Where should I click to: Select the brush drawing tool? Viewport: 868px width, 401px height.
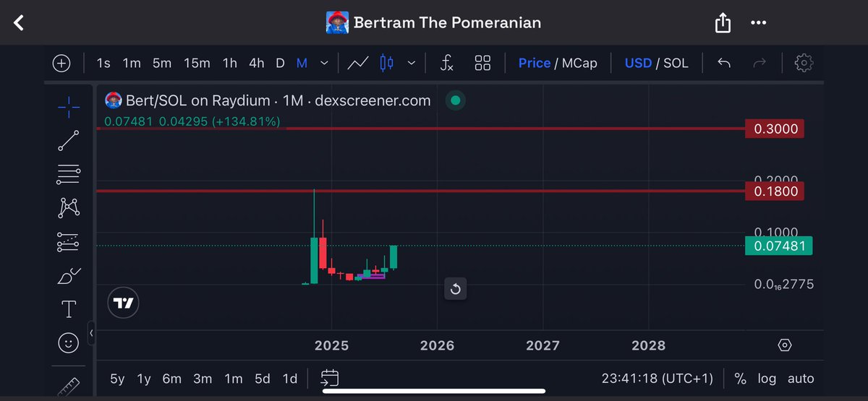(x=69, y=276)
